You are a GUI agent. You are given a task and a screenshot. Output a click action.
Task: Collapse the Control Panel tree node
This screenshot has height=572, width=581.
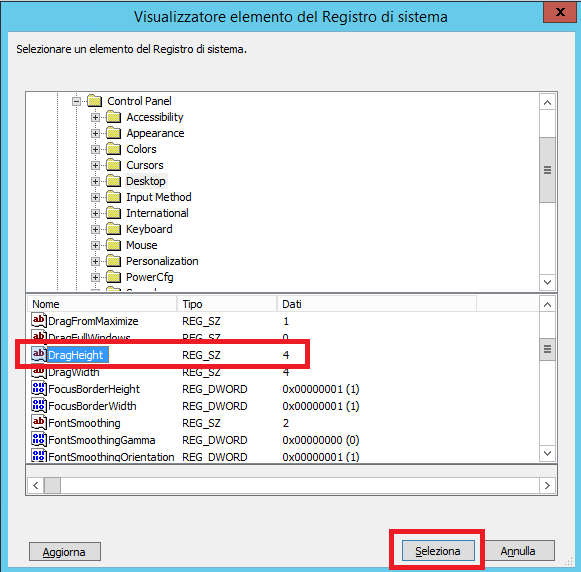[x=76, y=101]
